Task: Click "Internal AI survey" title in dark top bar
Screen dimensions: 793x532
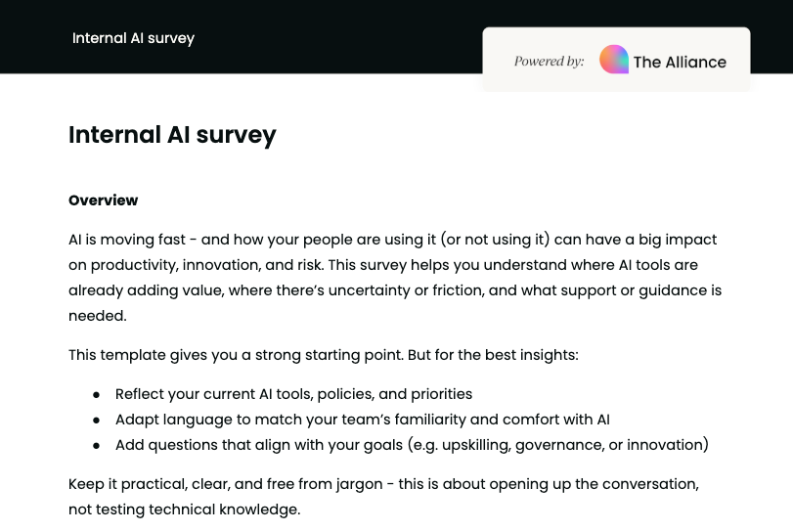Action: click(133, 38)
